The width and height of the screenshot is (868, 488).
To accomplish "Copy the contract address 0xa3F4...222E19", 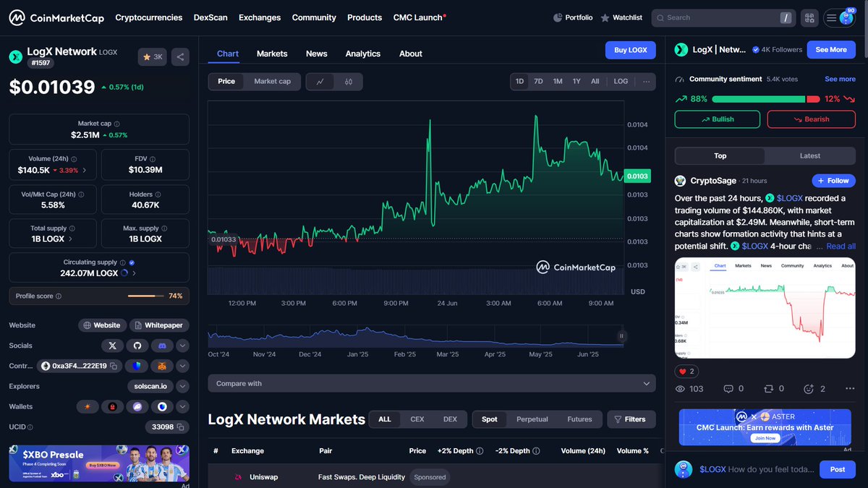I will 114,366.
